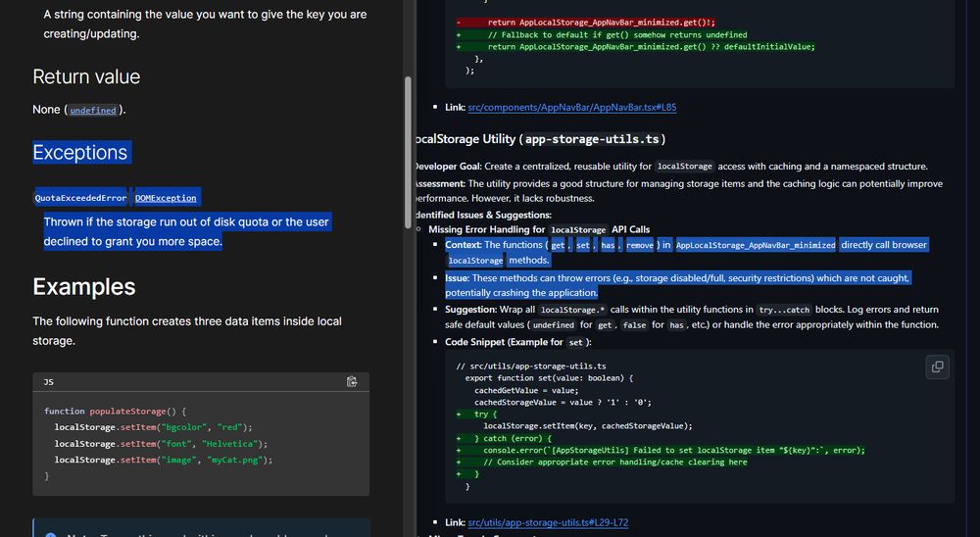Image resolution: width=980 pixels, height=537 pixels.
Task: Click the 'Thrown if the storage run out' description
Action: click(x=186, y=232)
